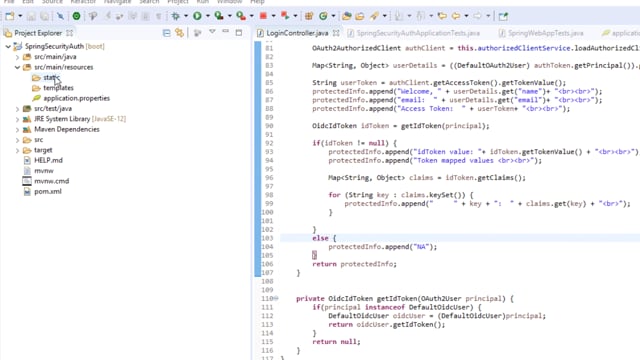This screenshot has height=360, width=640.
Task: Select the HELP.md file
Action: click(x=48, y=160)
